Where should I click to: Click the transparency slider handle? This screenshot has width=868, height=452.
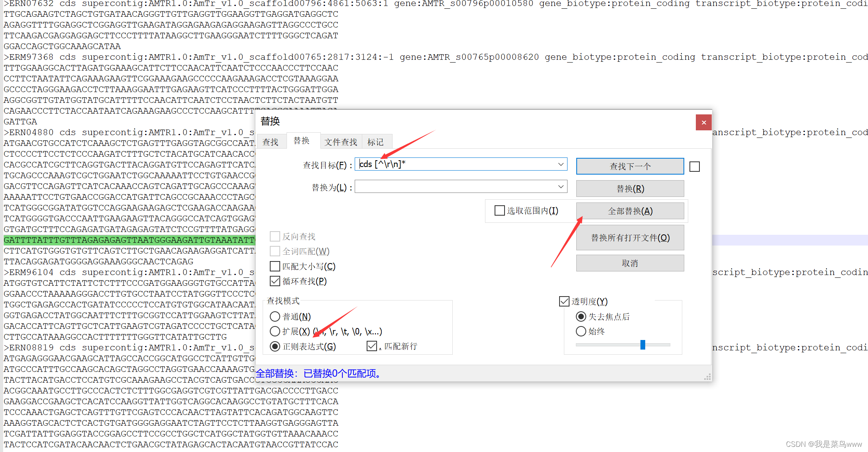pyautogui.click(x=642, y=345)
